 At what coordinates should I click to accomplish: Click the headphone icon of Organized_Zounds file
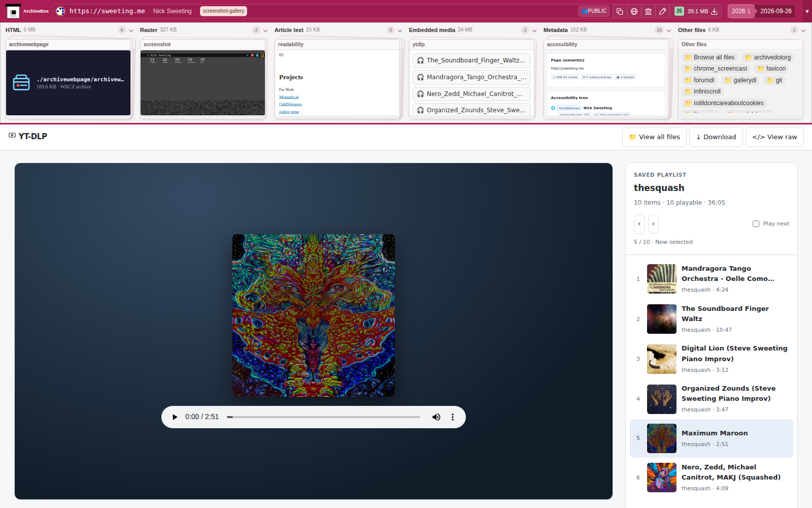pos(420,110)
